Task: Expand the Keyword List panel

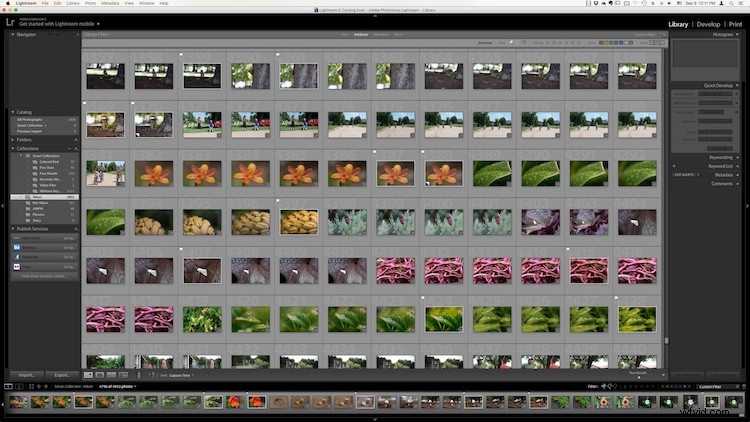Action: [x=737, y=166]
